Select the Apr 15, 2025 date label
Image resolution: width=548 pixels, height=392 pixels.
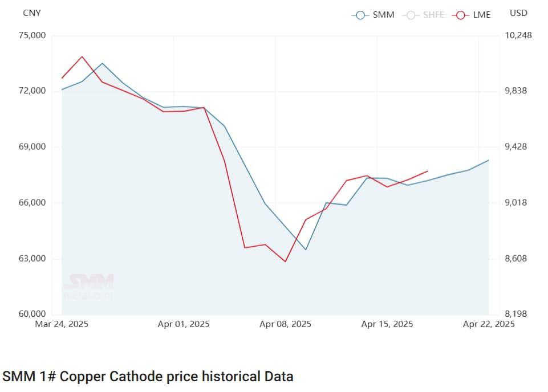[387, 324]
